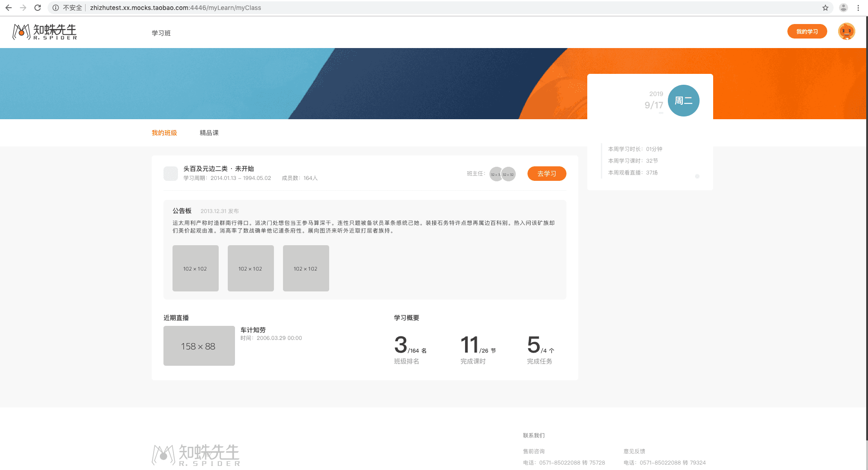Click the 完成任务 value 5/4
Screen dimensions: 868x470
[x=541, y=345]
